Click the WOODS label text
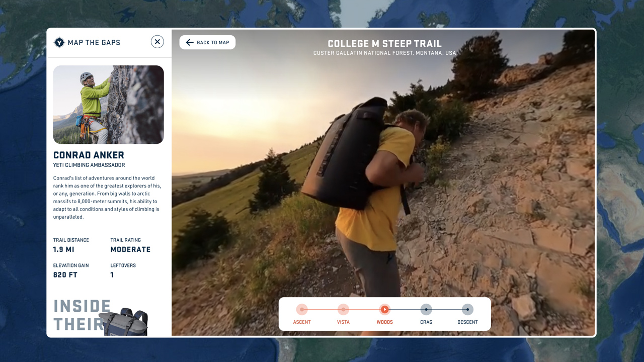 pos(384,322)
